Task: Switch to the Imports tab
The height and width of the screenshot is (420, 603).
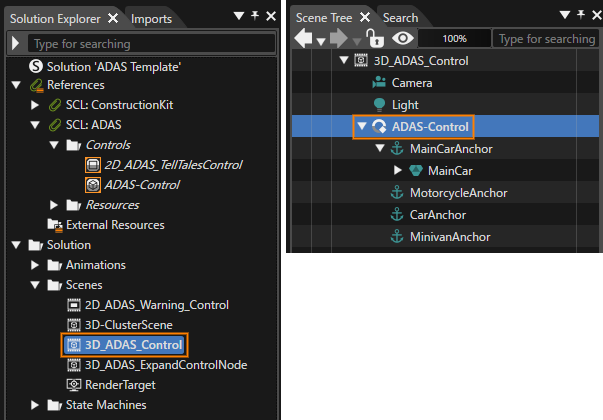Action: pyautogui.click(x=152, y=19)
